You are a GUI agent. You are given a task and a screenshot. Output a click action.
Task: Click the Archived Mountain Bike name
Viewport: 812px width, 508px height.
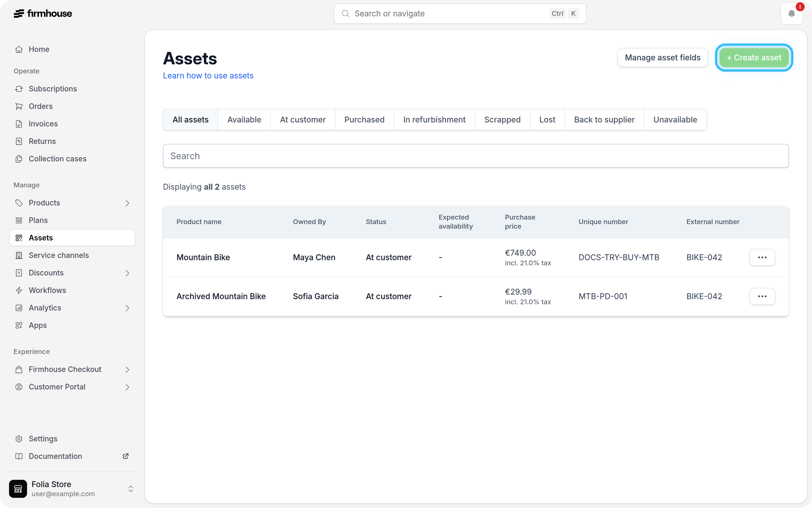[221, 296]
